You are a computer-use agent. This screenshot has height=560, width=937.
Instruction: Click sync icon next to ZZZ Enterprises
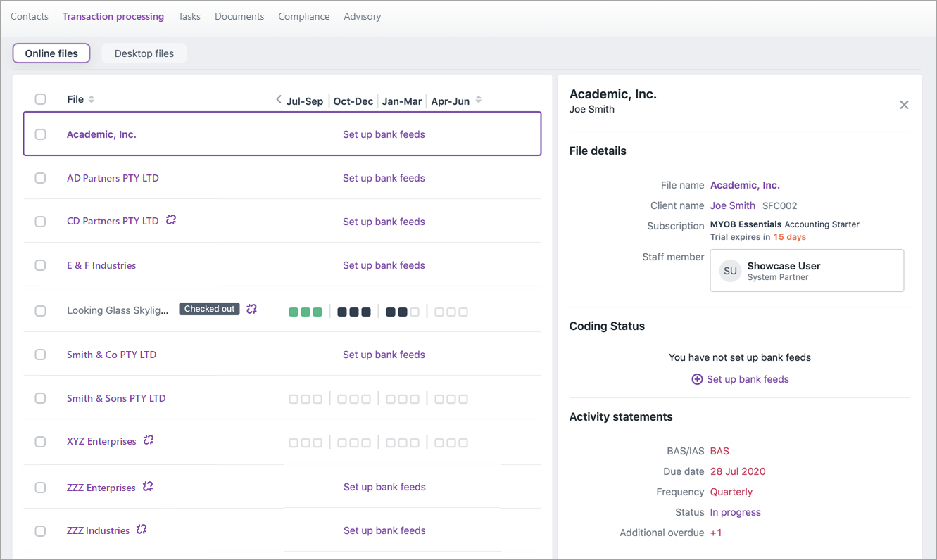(148, 487)
